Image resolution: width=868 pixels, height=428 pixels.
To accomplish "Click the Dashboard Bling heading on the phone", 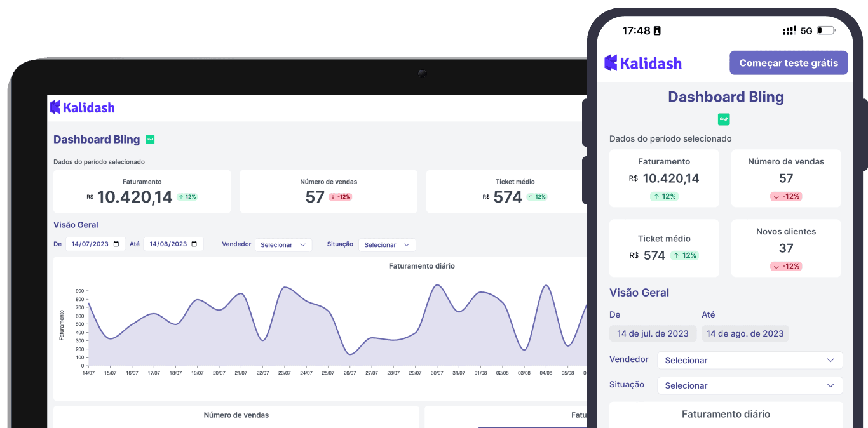I will [726, 97].
